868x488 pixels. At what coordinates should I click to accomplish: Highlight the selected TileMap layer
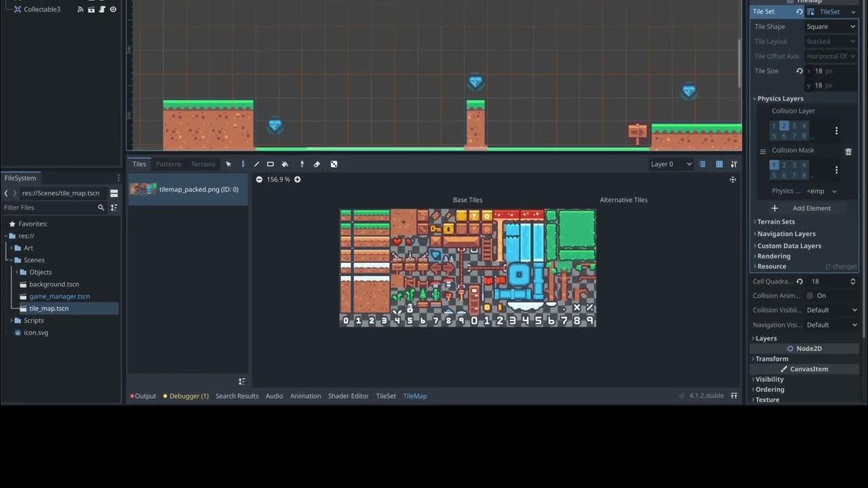pos(703,164)
